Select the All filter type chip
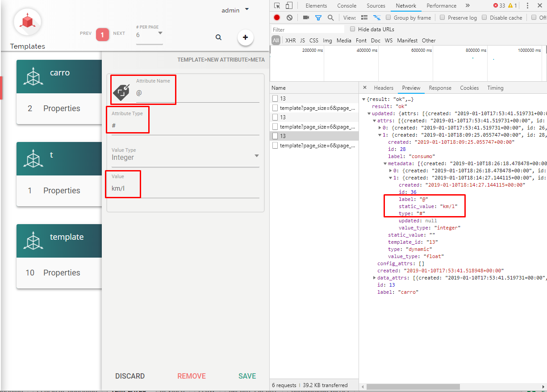547x392 pixels. [x=276, y=40]
